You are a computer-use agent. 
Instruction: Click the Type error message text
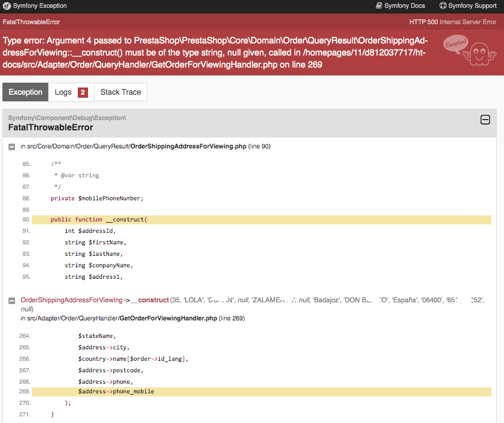pos(215,52)
